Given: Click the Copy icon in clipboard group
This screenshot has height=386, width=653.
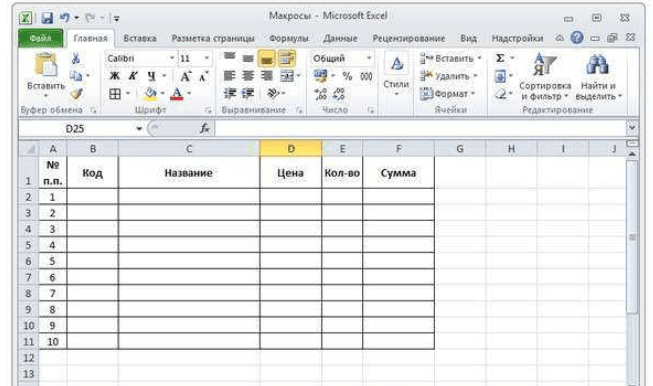Looking at the screenshot, I should coord(76,76).
